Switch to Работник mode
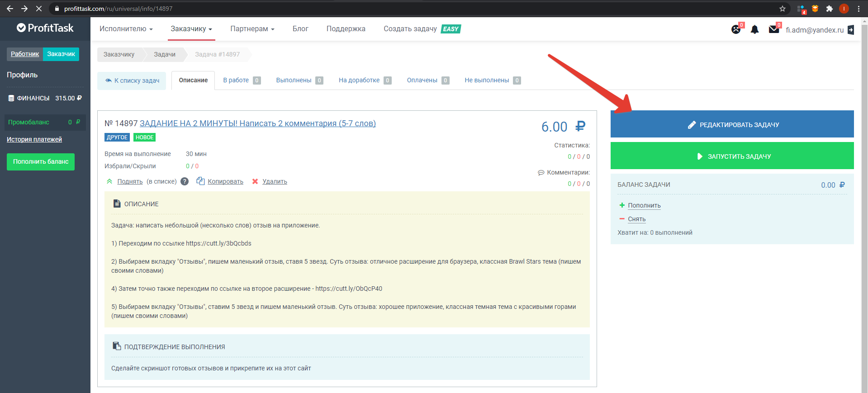The height and width of the screenshot is (393, 868). click(x=25, y=54)
